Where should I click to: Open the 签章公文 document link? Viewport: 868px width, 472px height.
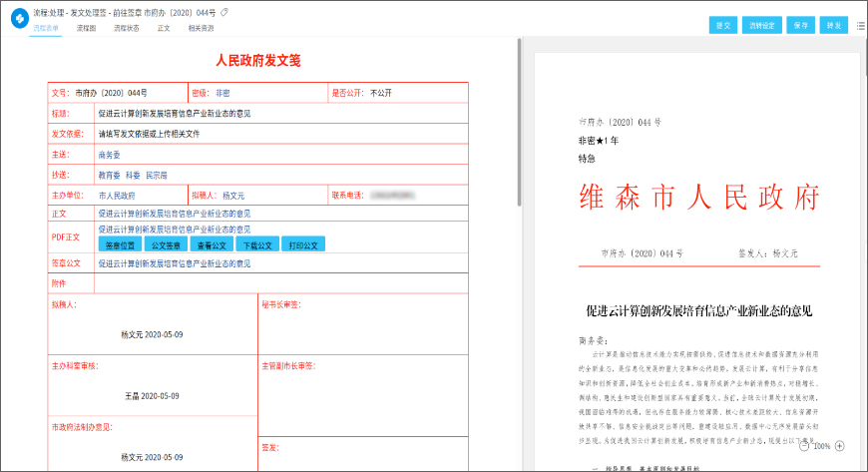pos(175,264)
